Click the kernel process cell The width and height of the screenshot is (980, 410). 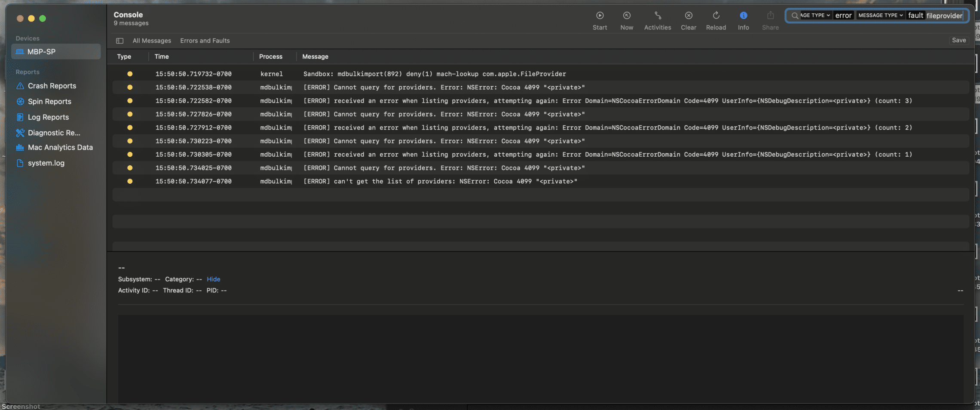coord(272,74)
